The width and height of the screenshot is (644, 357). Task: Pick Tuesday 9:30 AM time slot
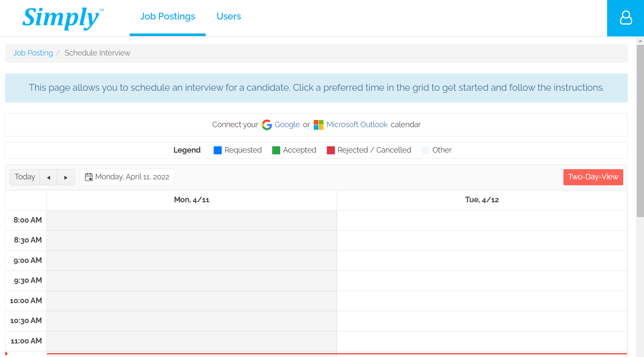pos(482,281)
